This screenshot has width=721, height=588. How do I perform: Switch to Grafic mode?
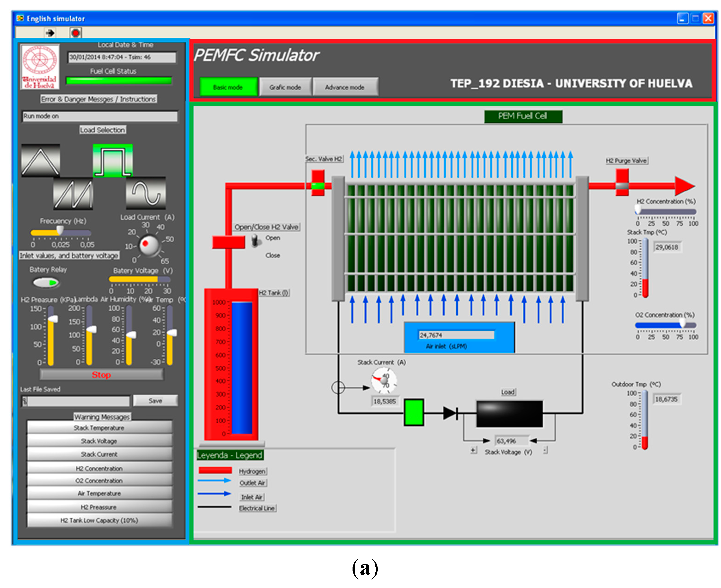point(285,87)
